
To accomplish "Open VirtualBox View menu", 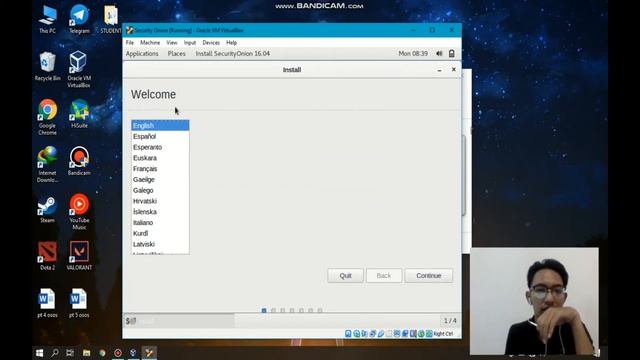I will 172,42.
